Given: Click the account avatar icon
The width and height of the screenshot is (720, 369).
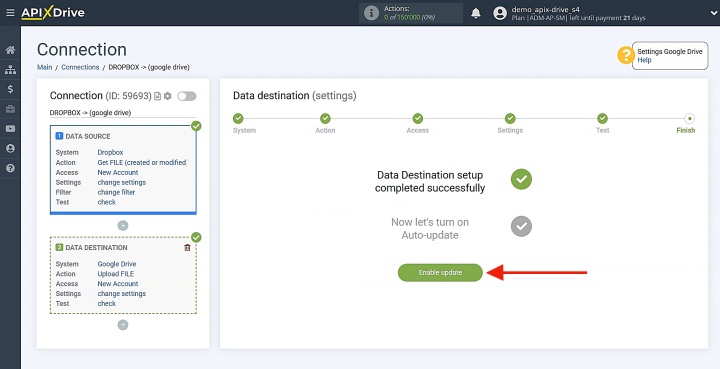Looking at the screenshot, I should point(500,13).
